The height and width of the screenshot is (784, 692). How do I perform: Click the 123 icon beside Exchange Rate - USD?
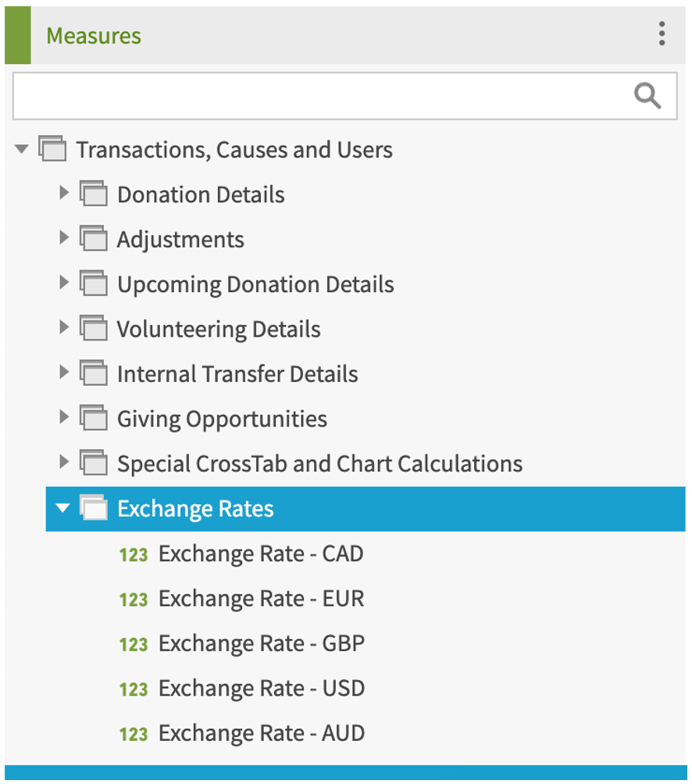coord(133,689)
